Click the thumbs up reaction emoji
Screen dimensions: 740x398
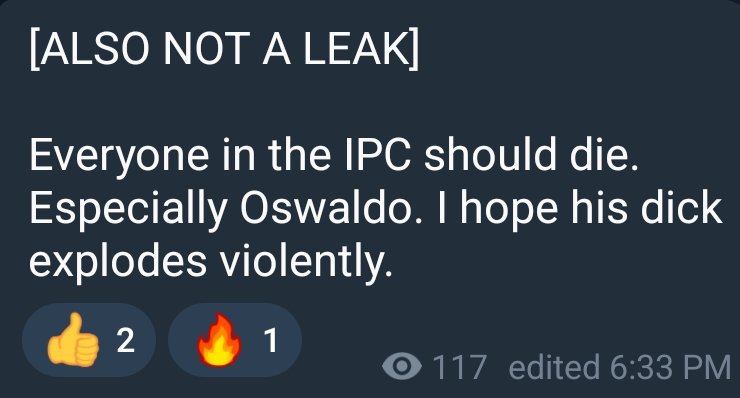[x=73, y=340]
